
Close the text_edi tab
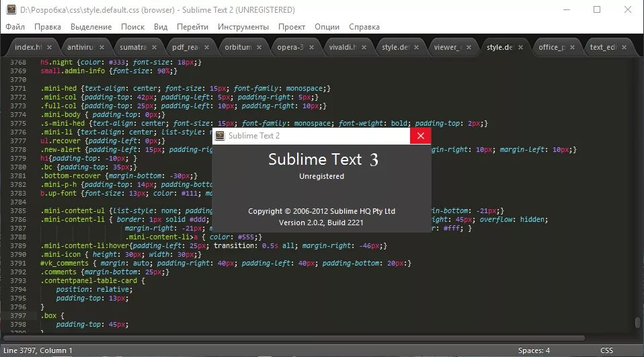(x=624, y=48)
